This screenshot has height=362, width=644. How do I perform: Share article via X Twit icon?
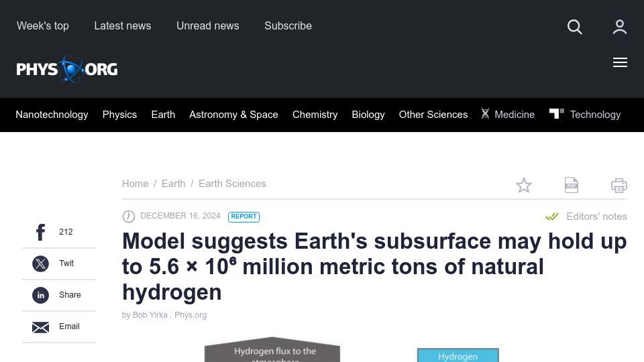[40, 263]
